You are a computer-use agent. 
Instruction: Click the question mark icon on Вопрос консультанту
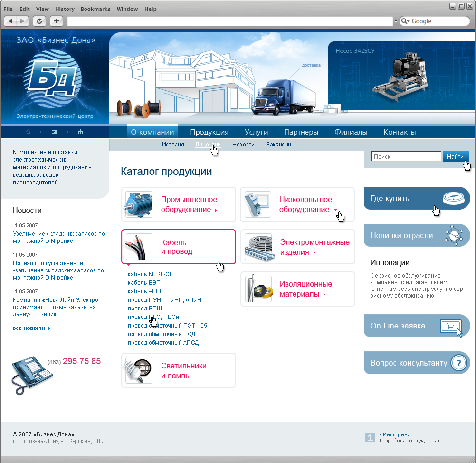tap(459, 363)
